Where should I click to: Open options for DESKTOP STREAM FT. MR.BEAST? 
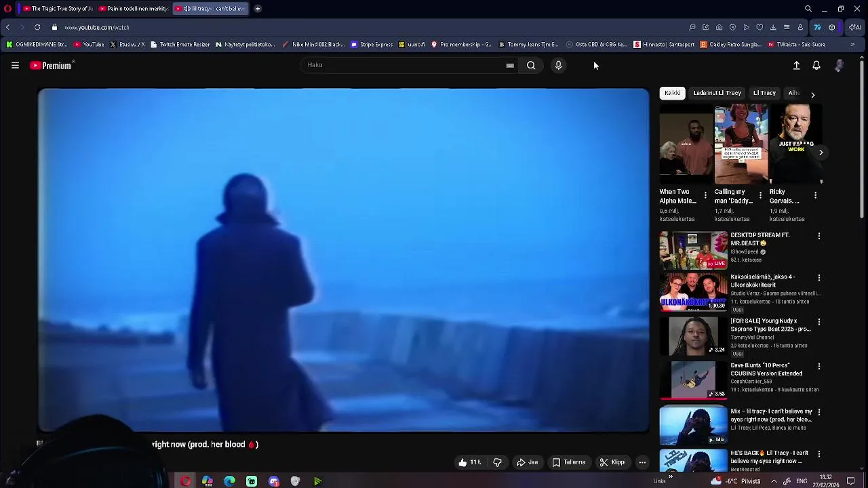(819, 237)
